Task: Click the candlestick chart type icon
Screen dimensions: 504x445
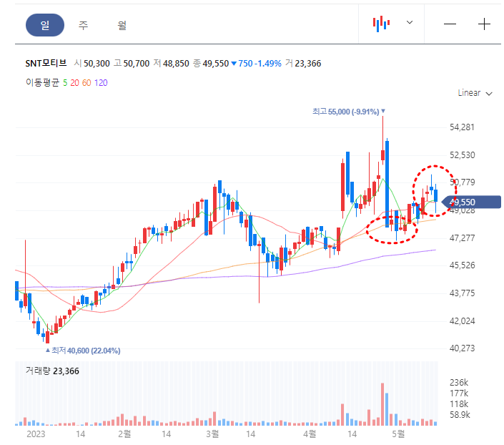Action: tap(381, 24)
